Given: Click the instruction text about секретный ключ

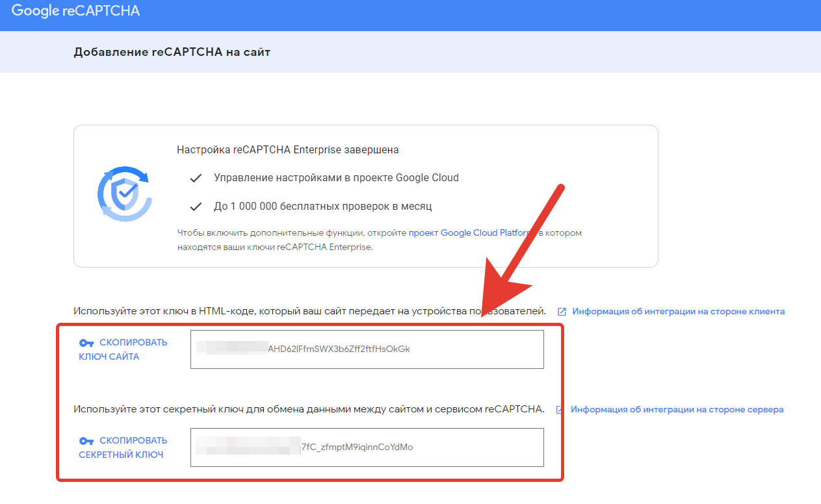Looking at the screenshot, I should click(309, 409).
